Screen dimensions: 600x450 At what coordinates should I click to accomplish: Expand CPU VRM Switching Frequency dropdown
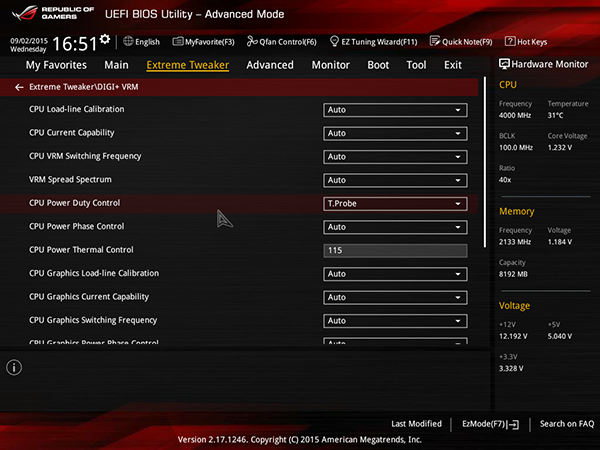point(395,157)
